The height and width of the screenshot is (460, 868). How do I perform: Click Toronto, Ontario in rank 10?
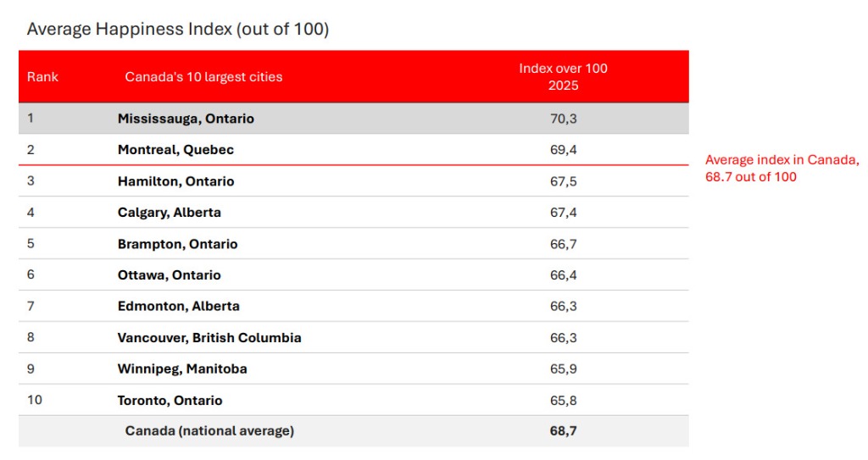[x=170, y=401]
